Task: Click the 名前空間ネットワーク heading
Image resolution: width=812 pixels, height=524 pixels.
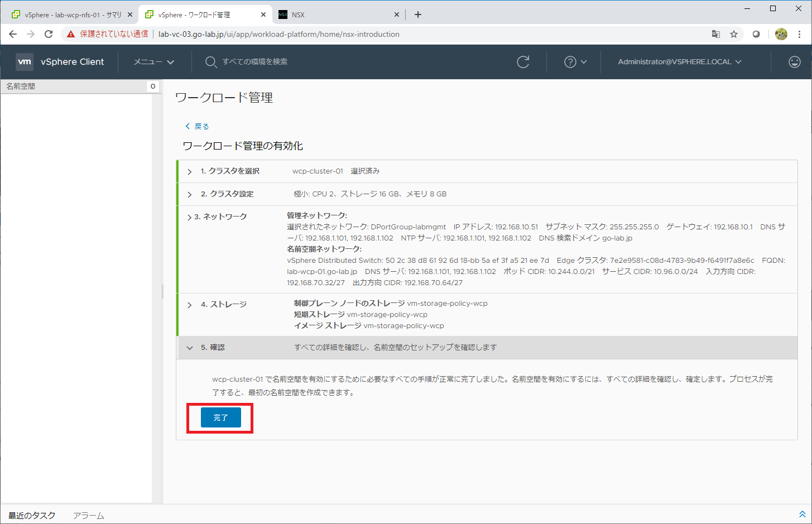Action: point(324,249)
